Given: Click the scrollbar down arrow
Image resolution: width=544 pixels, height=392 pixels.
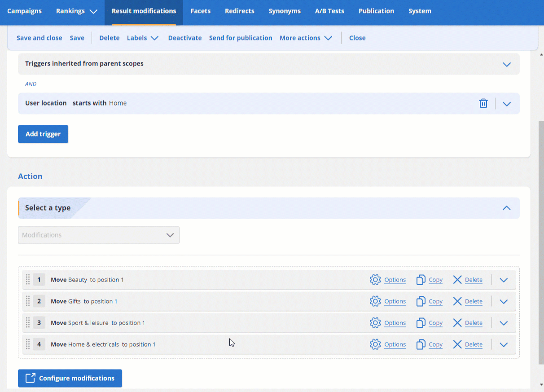Looking at the screenshot, I should (x=541, y=385).
